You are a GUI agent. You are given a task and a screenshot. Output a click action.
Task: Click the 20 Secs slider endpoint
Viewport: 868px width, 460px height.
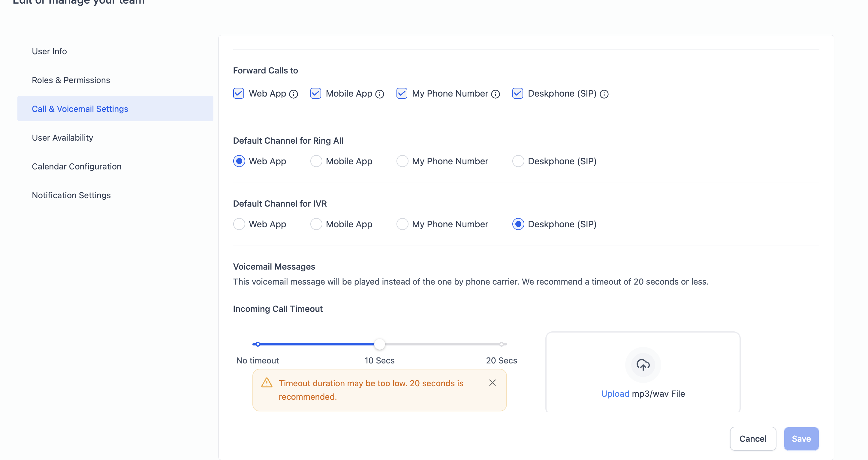point(502,344)
